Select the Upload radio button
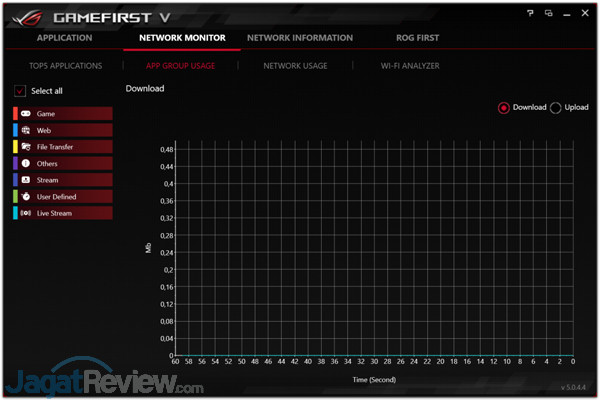Screen dimensions: 600x400 tap(555, 108)
